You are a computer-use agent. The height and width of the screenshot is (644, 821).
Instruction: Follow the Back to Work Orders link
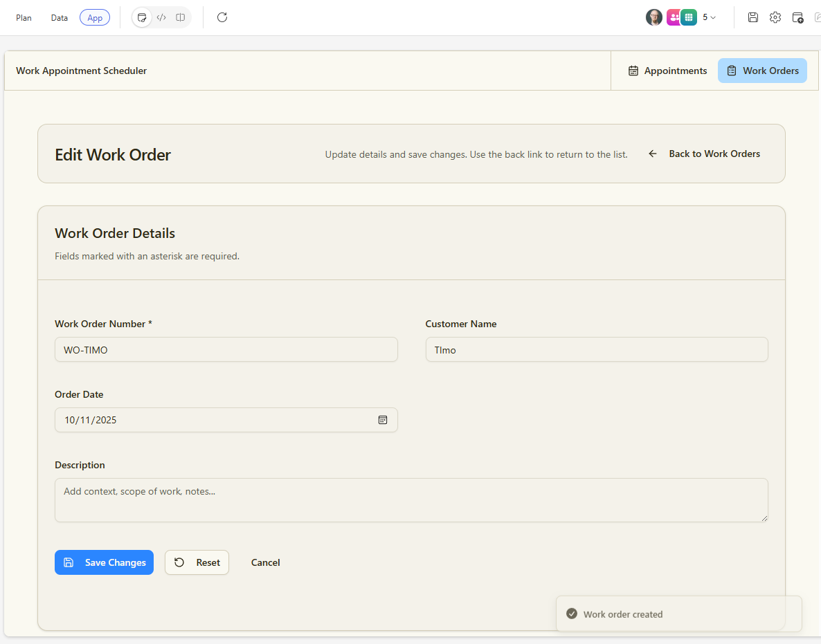705,154
